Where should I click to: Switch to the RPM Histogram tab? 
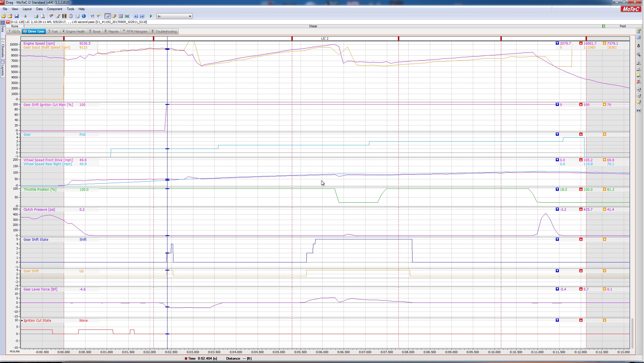click(135, 31)
